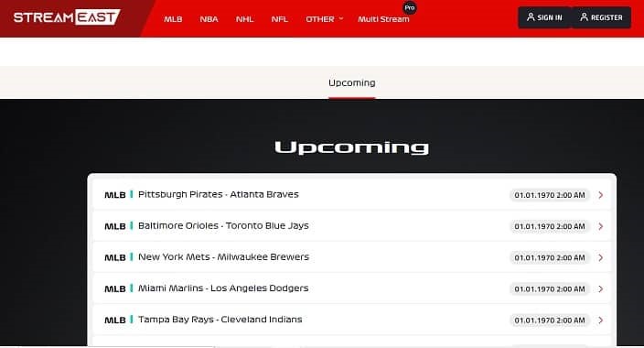Open Multi Stream page
The image size is (644, 348).
coord(383,19)
